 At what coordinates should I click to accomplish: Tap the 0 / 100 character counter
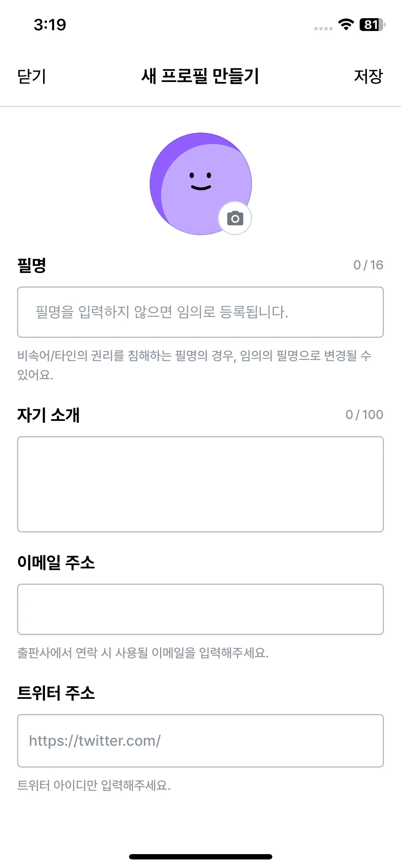(364, 415)
